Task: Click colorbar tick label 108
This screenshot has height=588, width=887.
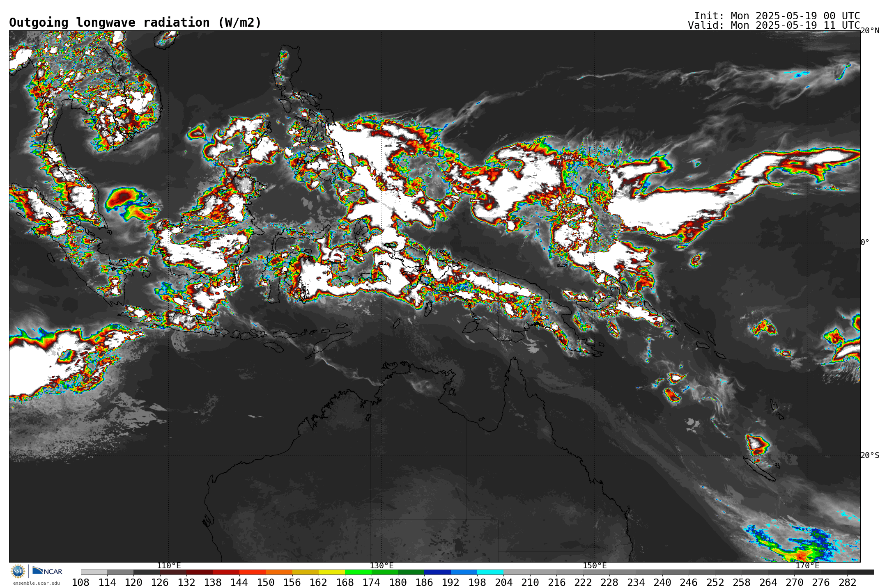Action: click(x=81, y=583)
